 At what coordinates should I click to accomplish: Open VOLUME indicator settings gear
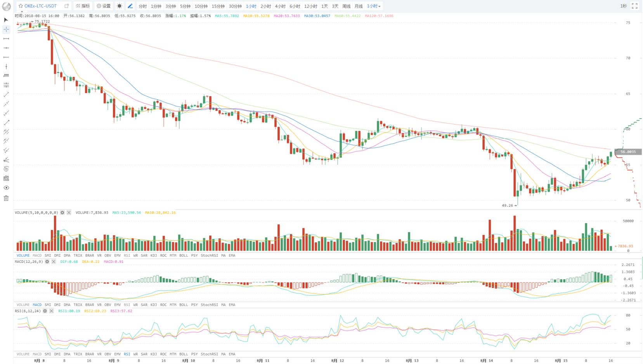[x=62, y=213]
